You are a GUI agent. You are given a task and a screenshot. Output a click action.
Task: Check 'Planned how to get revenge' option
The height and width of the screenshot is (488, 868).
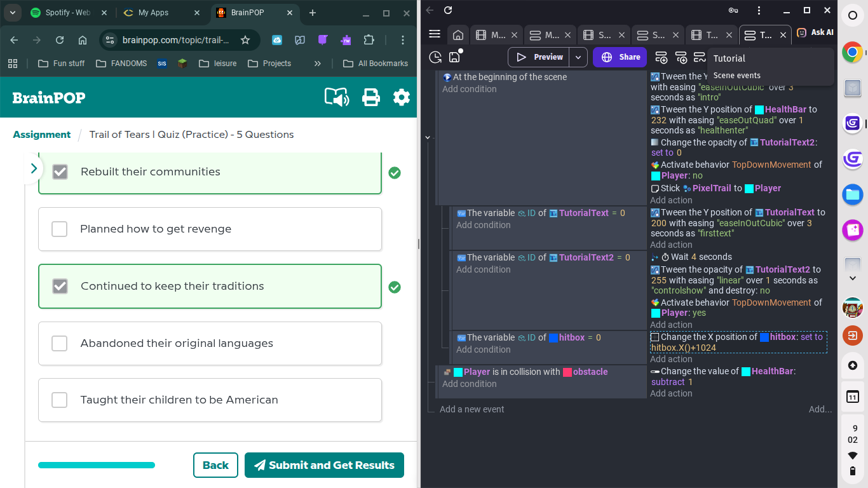59,229
